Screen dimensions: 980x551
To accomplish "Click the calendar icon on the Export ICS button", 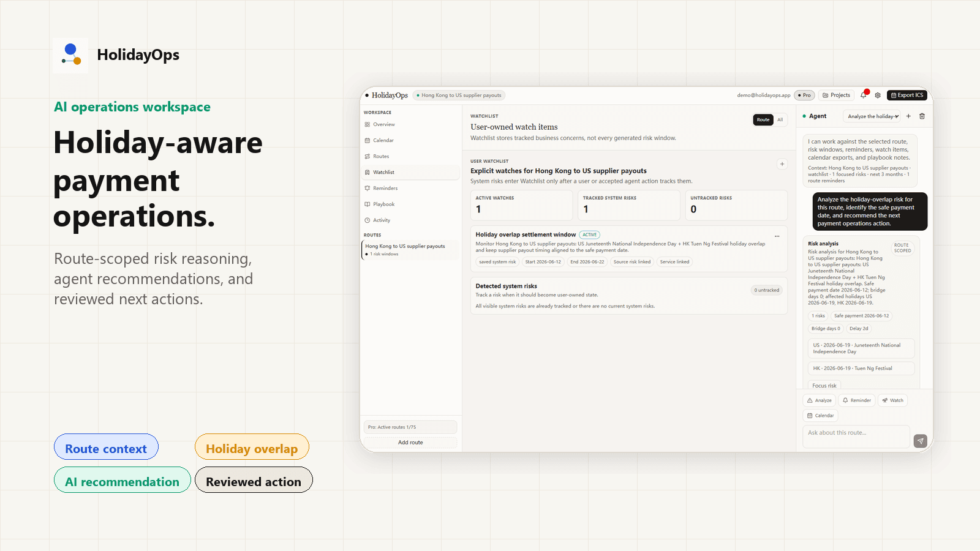I will [894, 96].
